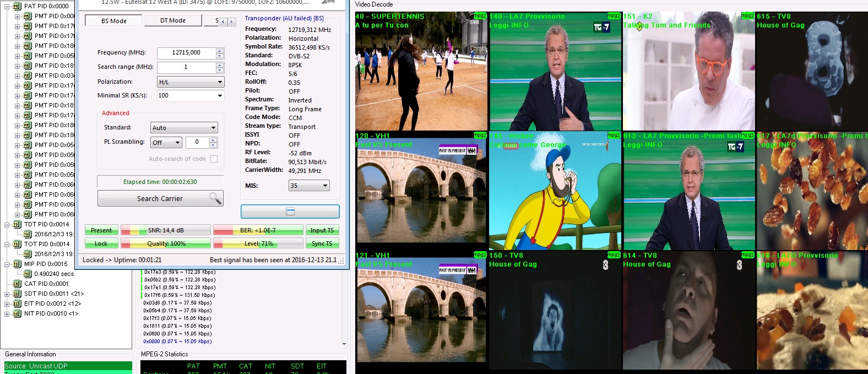Expand the SDT PID 0x0011 tree node

point(7,294)
